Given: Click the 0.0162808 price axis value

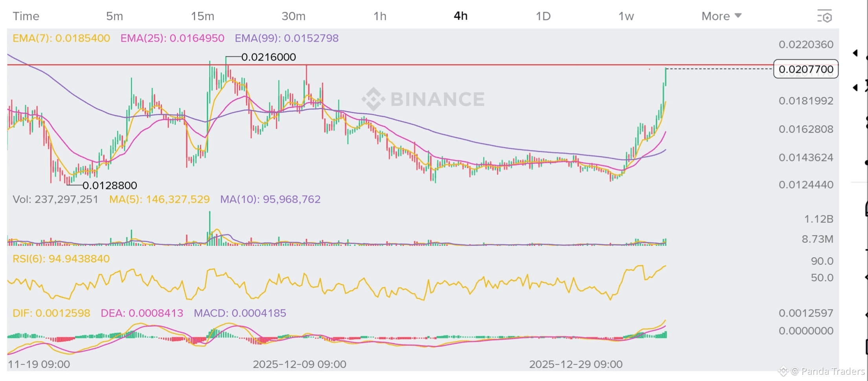Looking at the screenshot, I should pyautogui.click(x=806, y=129).
